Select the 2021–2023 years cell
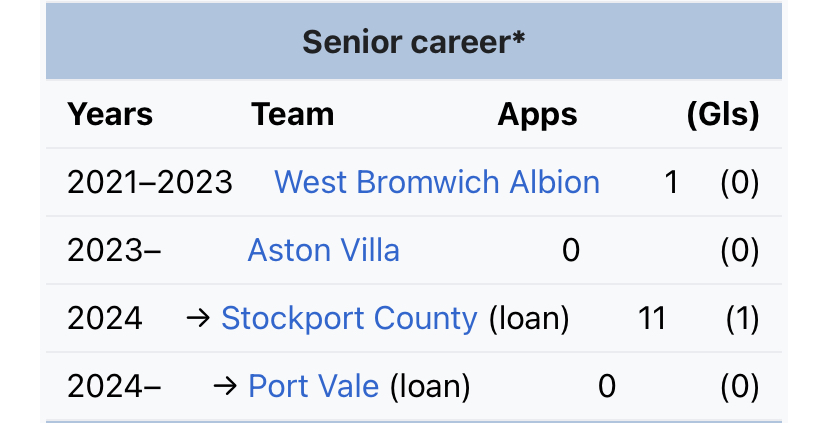Image resolution: width=828 pixels, height=423 pixels. click(x=150, y=182)
